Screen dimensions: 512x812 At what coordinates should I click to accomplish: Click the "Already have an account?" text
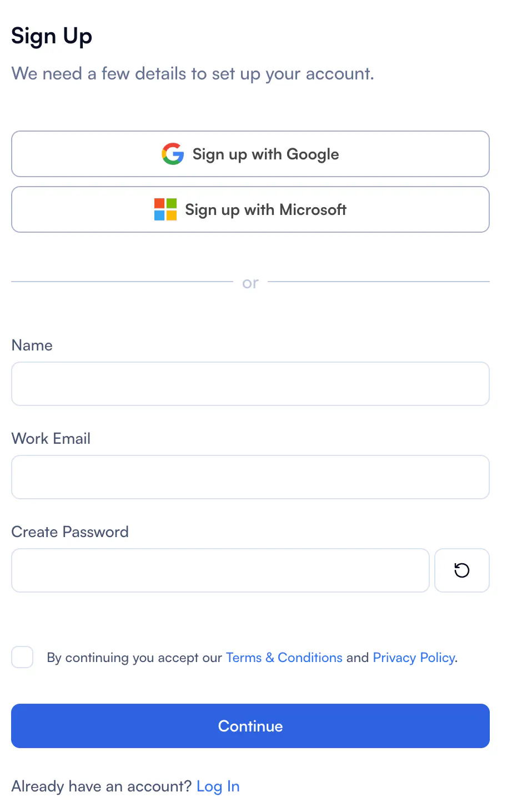[101, 786]
